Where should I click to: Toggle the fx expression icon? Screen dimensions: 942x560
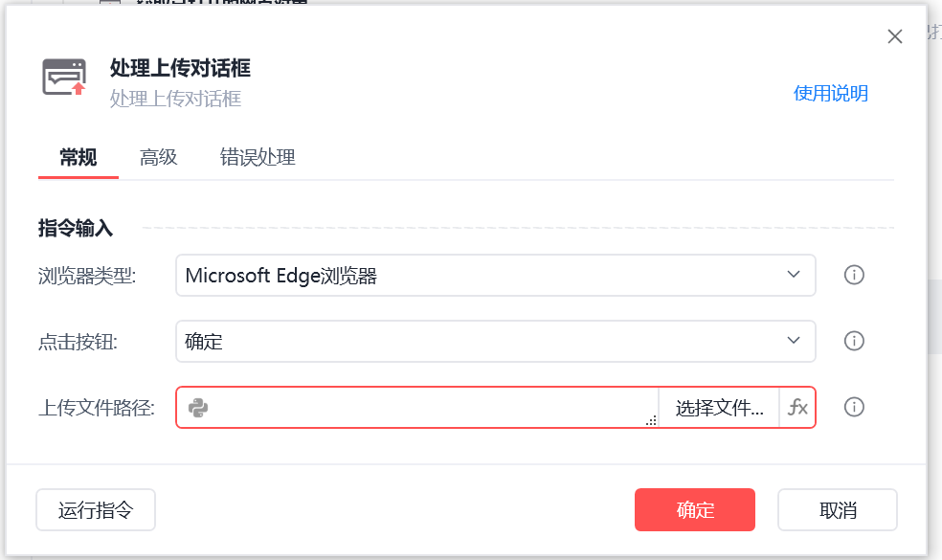(x=797, y=408)
